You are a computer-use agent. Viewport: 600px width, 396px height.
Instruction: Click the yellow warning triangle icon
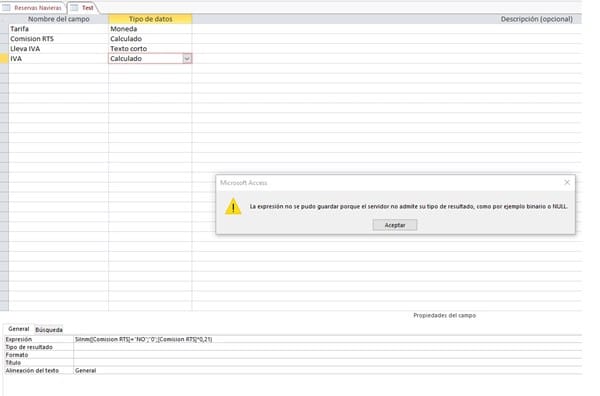(x=233, y=207)
